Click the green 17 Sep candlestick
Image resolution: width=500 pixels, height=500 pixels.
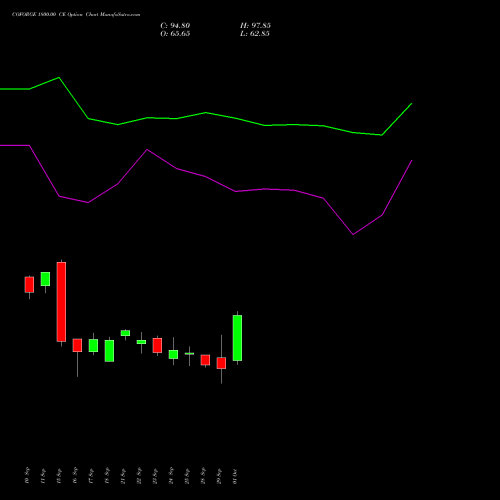pyautogui.click(x=93, y=345)
